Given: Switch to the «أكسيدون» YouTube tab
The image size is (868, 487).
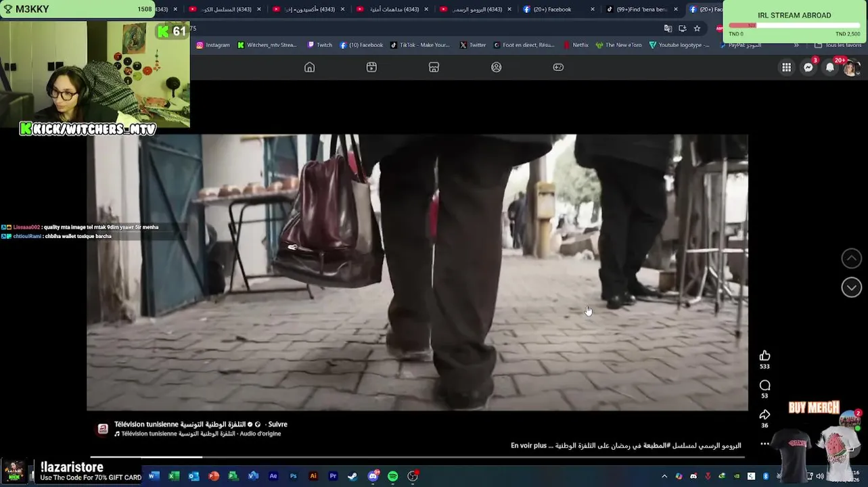Looking at the screenshot, I should pyautogui.click(x=310, y=9).
